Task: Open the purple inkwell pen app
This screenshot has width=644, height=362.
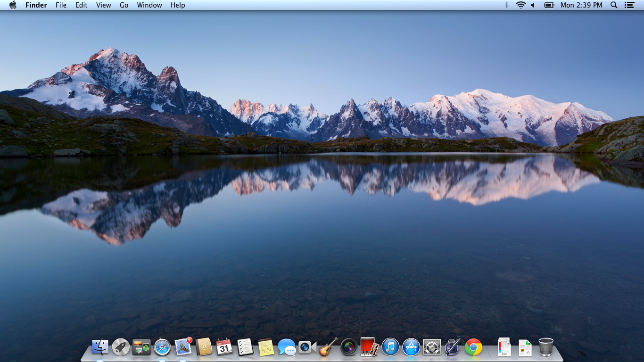Action: tap(453, 347)
